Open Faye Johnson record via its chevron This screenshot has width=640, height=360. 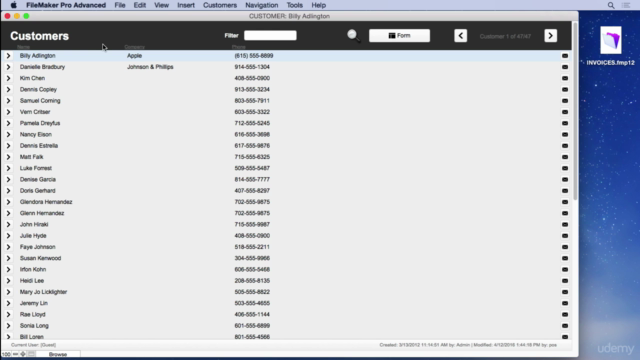pos(8,247)
